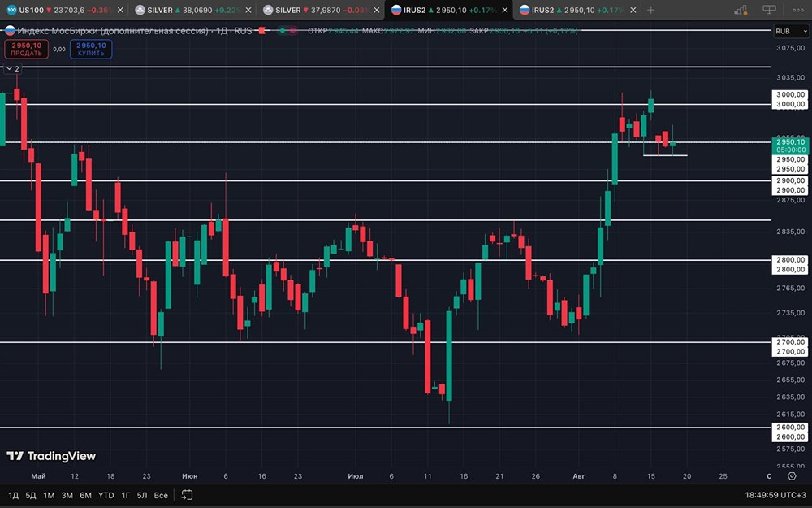The image size is (812, 508).
Task: Open chart settings gear icon
Action: [792, 475]
